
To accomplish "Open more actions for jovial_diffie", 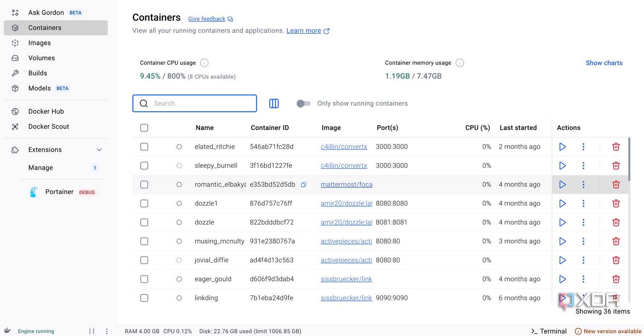I will click(584, 260).
